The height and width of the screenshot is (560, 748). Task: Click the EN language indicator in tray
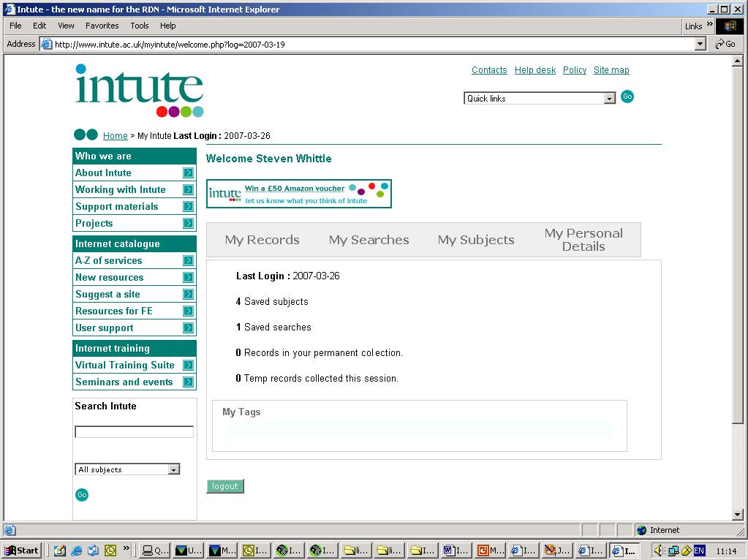(x=699, y=550)
